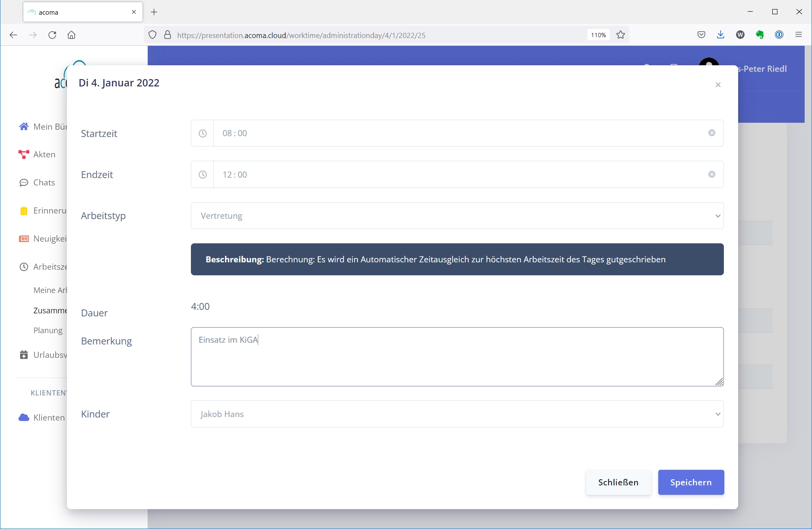This screenshot has height=529, width=812.
Task: Click the site security lock icon
Action: point(168,35)
